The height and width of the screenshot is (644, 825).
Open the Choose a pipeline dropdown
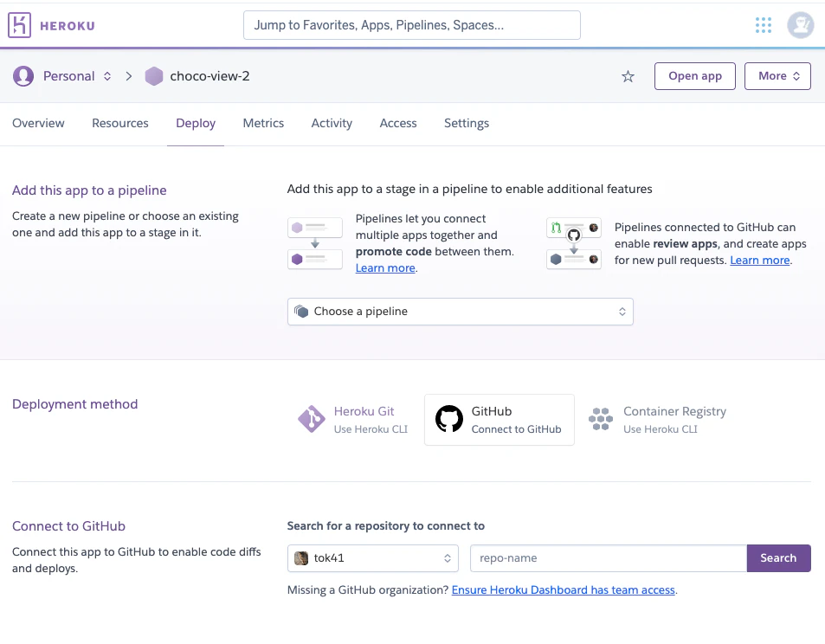(460, 312)
